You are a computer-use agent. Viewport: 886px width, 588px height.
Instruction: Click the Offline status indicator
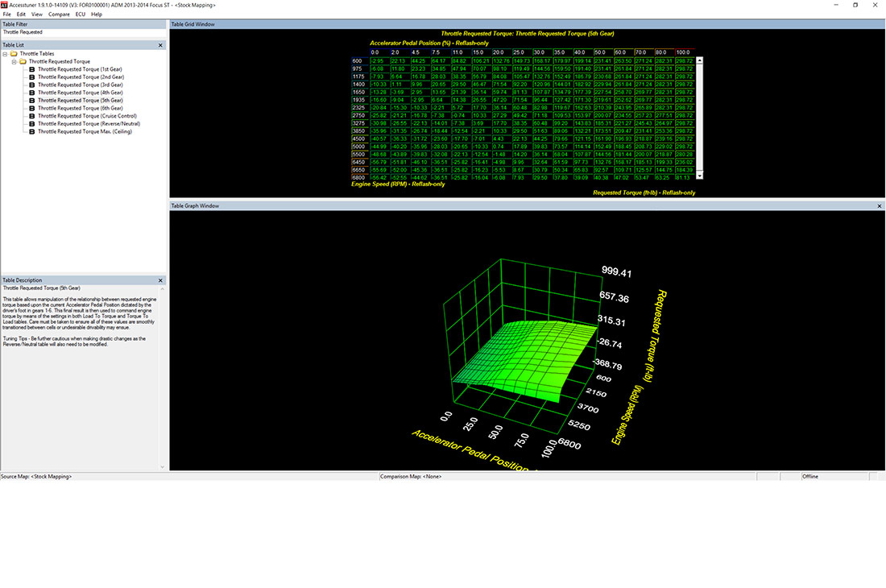click(x=810, y=477)
